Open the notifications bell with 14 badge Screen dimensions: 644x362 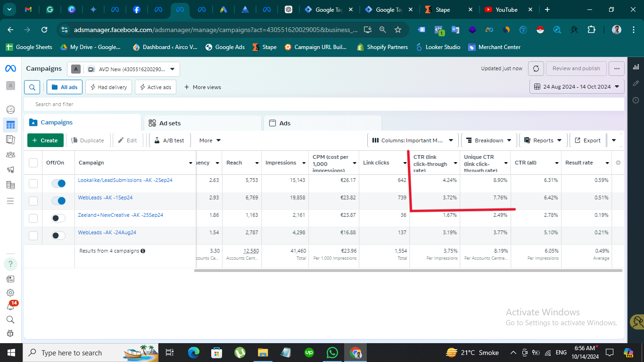(x=10, y=306)
